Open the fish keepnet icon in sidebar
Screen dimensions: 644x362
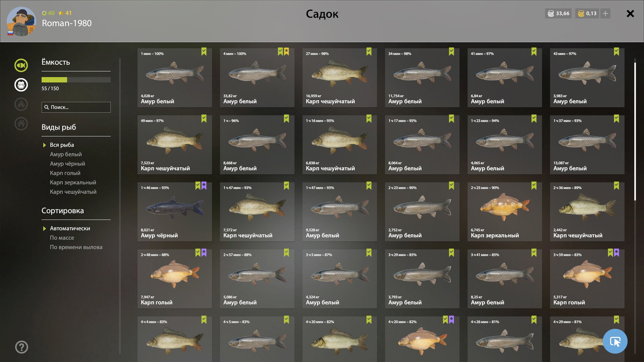click(x=21, y=65)
